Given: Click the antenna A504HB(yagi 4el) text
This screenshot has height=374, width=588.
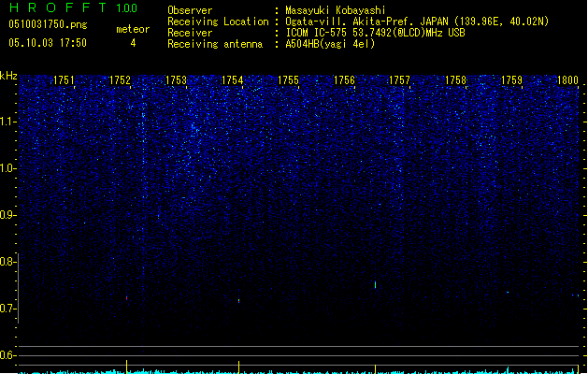Looking at the screenshot, I should coord(330,44).
